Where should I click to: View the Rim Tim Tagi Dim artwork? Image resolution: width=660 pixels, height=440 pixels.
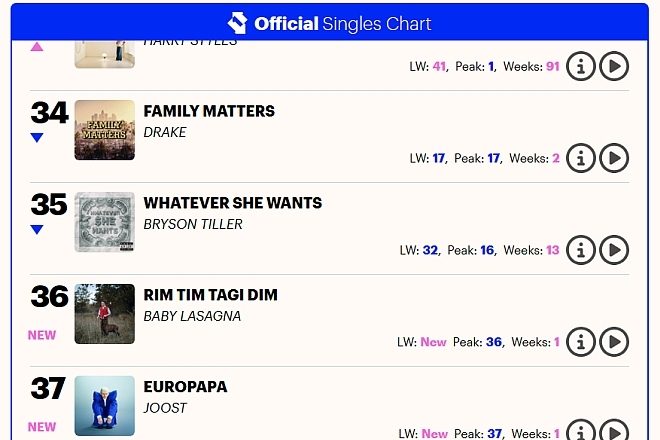coord(105,314)
